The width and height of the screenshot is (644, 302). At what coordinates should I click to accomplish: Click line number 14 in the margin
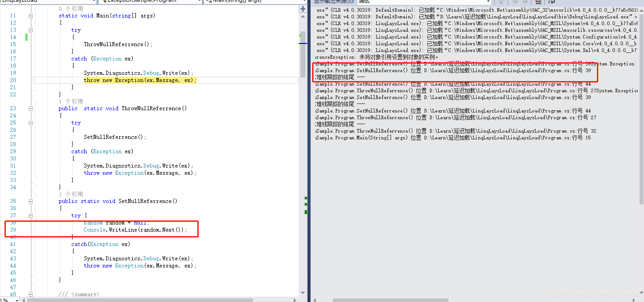coord(13,37)
